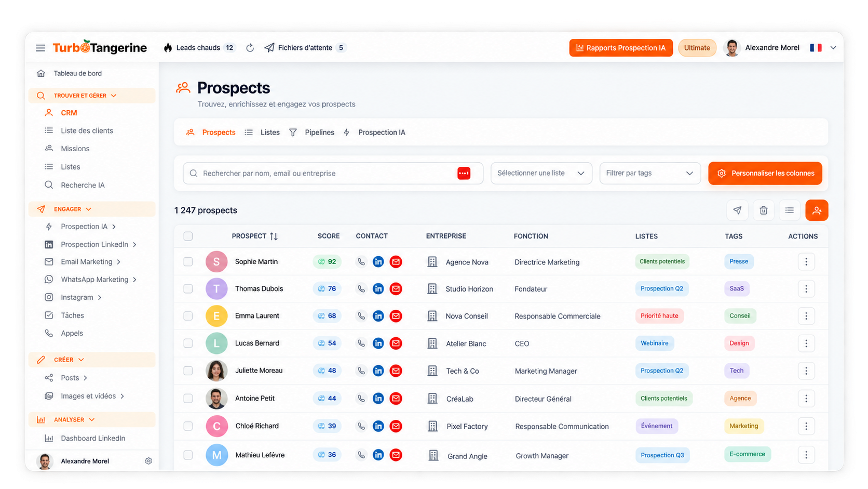The image size is (868, 489).
Task: Click the red icon inside the search field
Action: tap(464, 173)
